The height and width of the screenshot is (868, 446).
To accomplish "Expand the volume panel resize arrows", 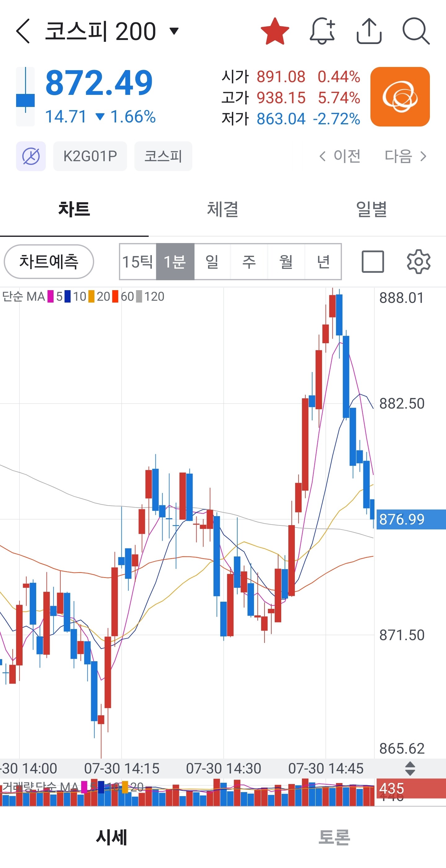I will (x=410, y=768).
